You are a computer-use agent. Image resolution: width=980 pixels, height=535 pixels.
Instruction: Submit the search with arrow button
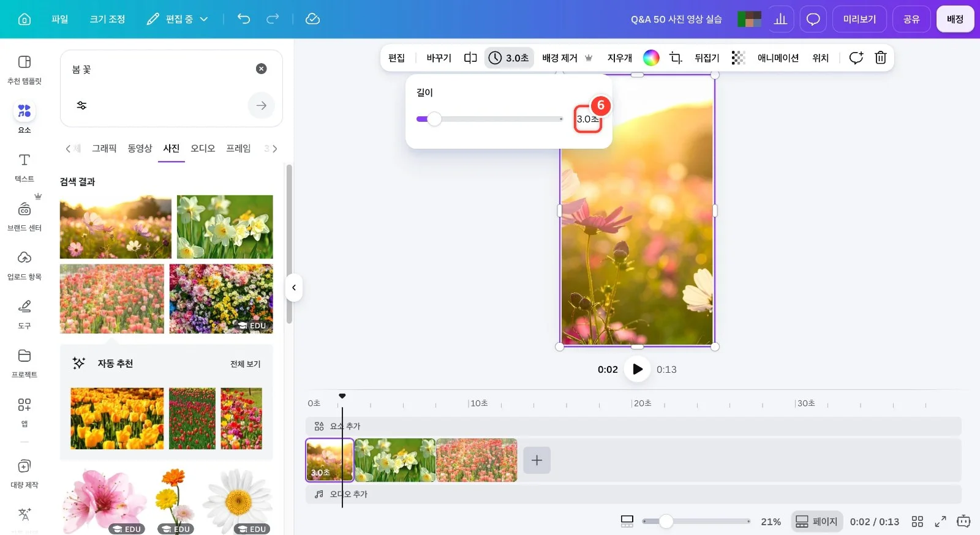262,105
